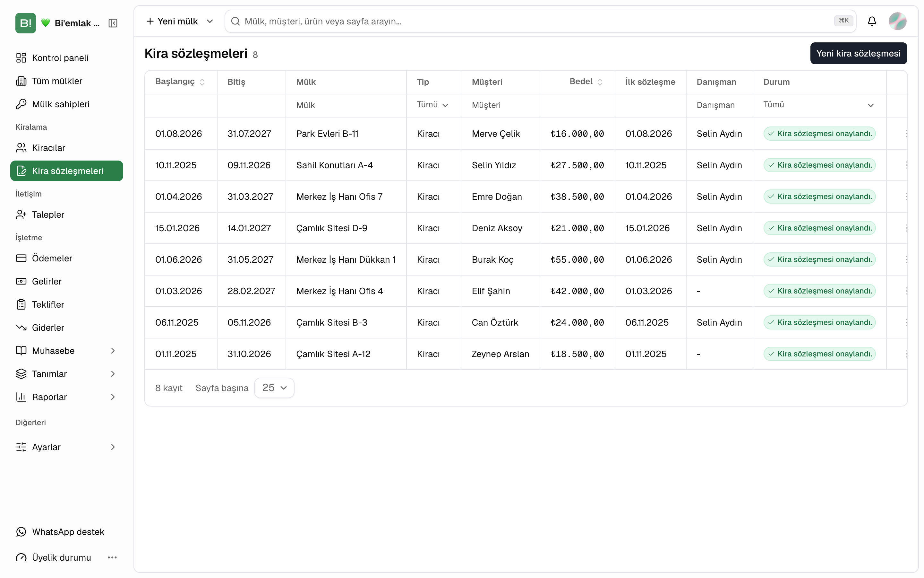
Task: Open Giderler page
Action: [x=67, y=328]
